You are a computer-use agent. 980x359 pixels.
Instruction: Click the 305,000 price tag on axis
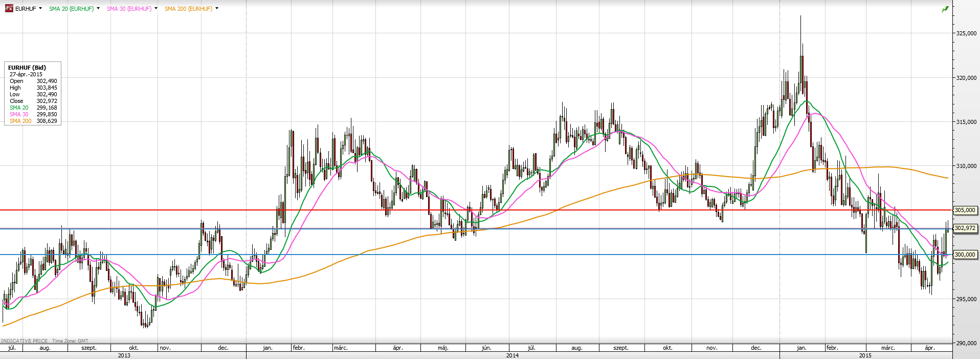coord(965,210)
